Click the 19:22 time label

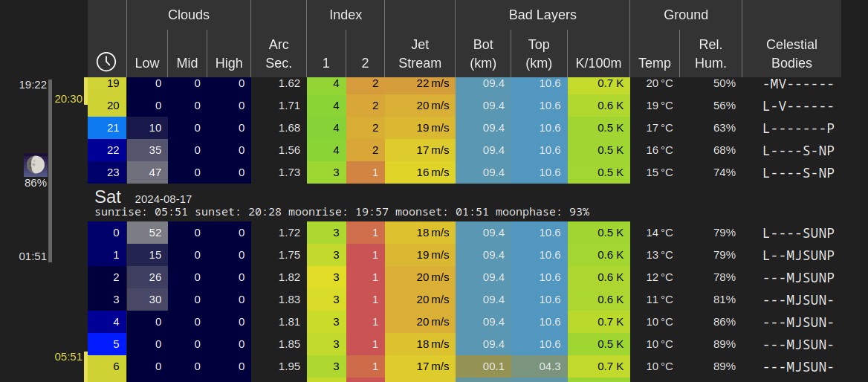click(x=33, y=85)
